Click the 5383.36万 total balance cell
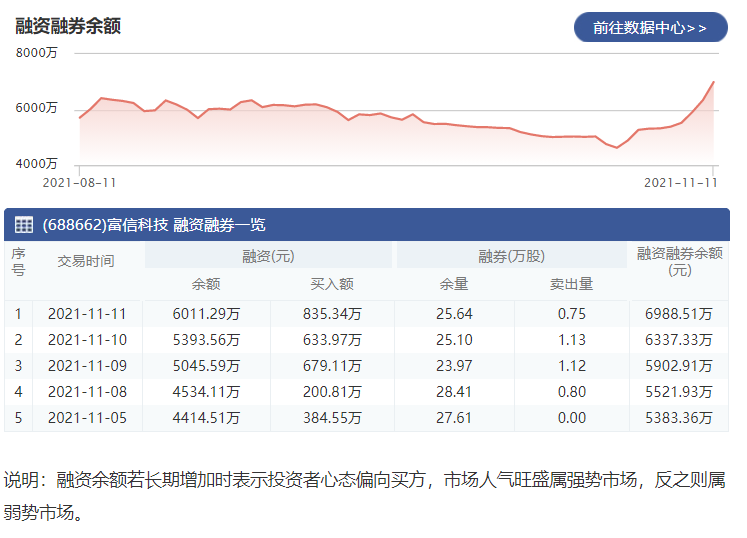 pos(679,418)
